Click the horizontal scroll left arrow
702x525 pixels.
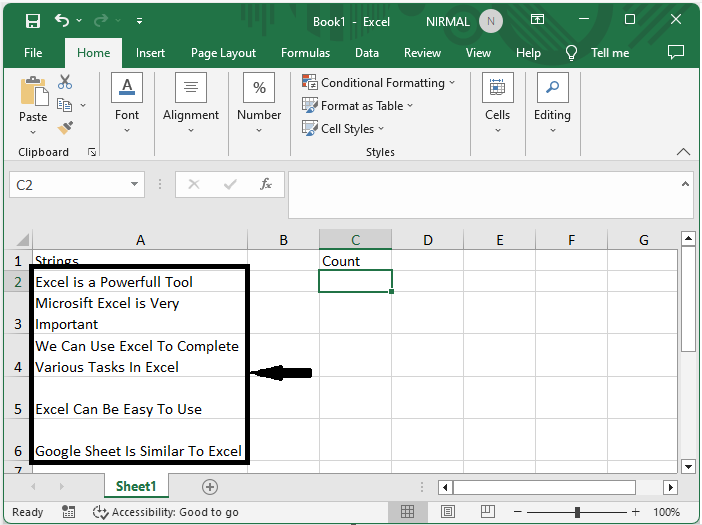pos(445,487)
